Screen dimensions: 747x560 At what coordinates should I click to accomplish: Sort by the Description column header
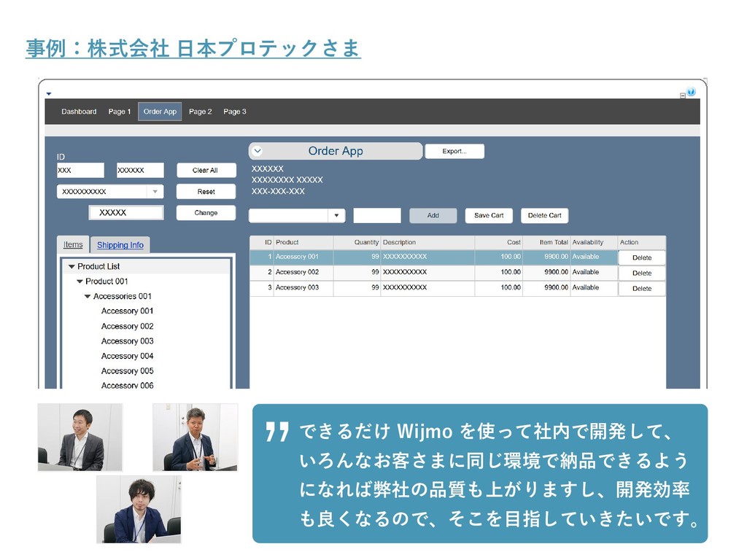427,242
